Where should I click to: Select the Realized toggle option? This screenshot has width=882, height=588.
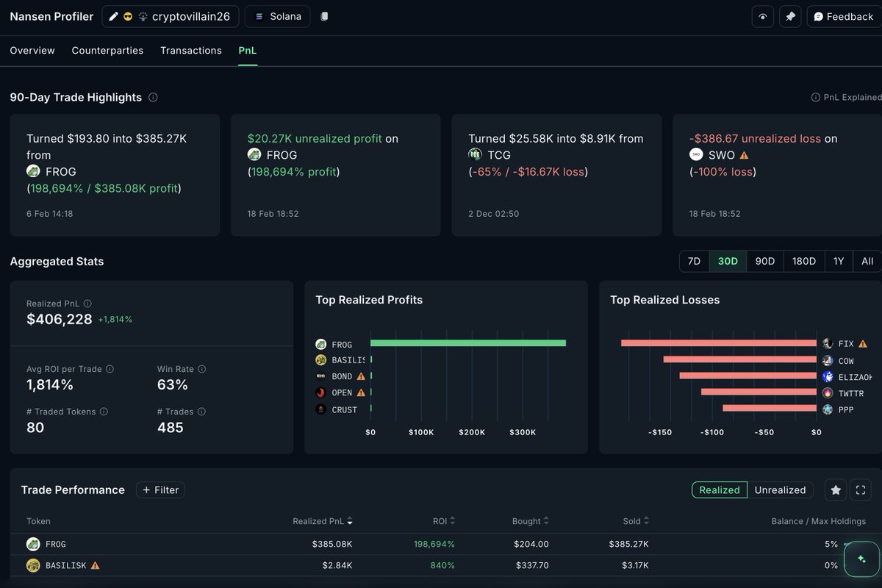click(720, 490)
